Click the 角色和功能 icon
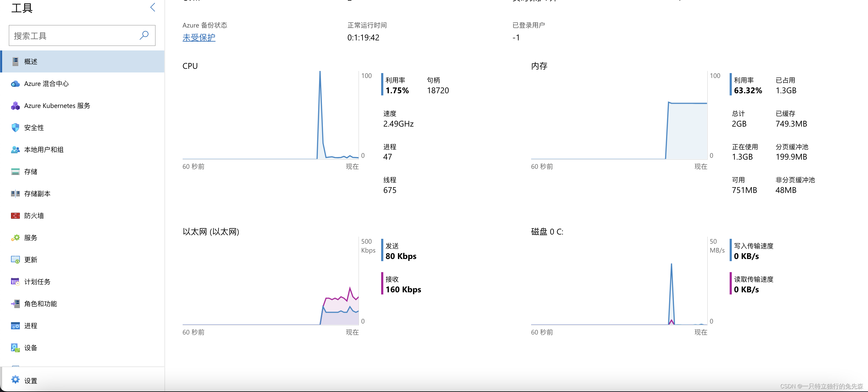Image resolution: width=868 pixels, height=392 pixels. (15, 304)
